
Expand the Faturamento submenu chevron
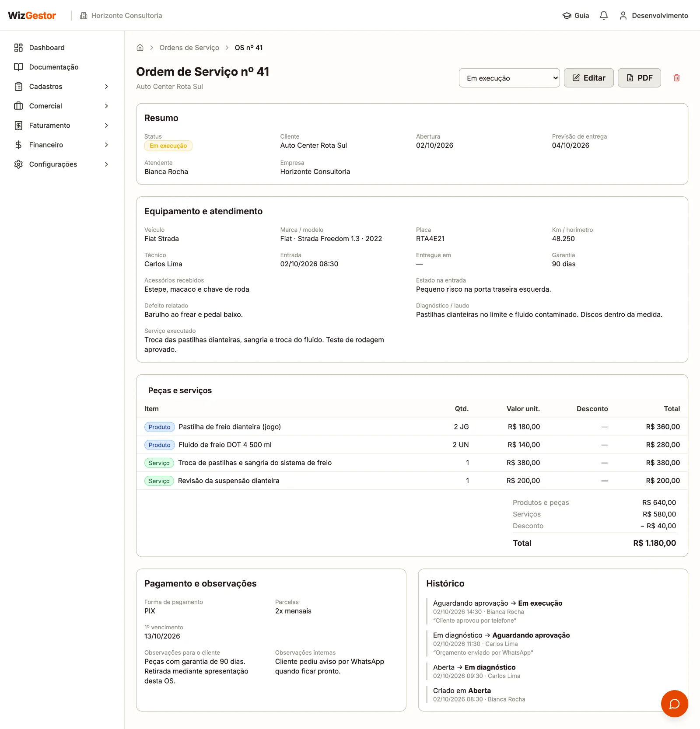106,126
